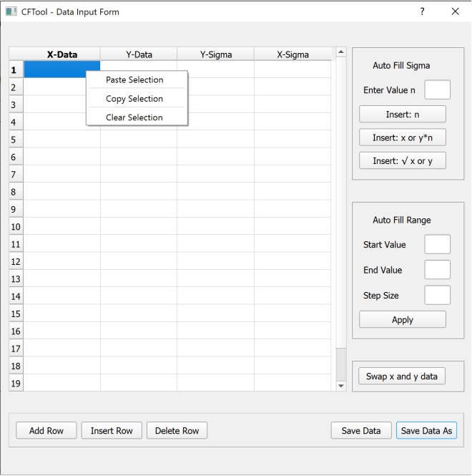Select Clear Selection in context menu
472x476 pixels.
pos(134,117)
